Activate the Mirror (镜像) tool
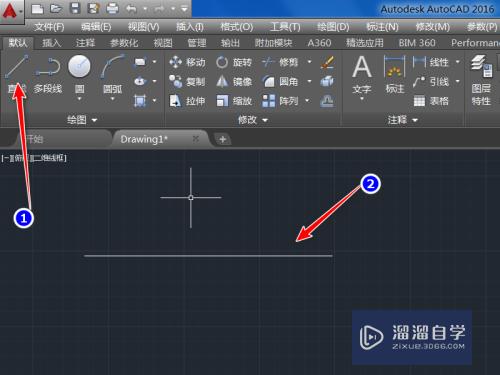500x375 pixels. pos(234,81)
